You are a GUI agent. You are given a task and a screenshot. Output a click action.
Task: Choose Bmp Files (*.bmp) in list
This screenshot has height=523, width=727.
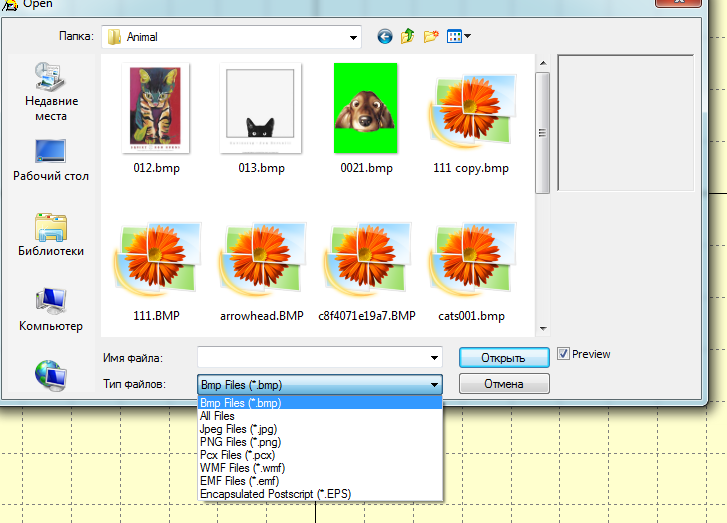point(320,403)
